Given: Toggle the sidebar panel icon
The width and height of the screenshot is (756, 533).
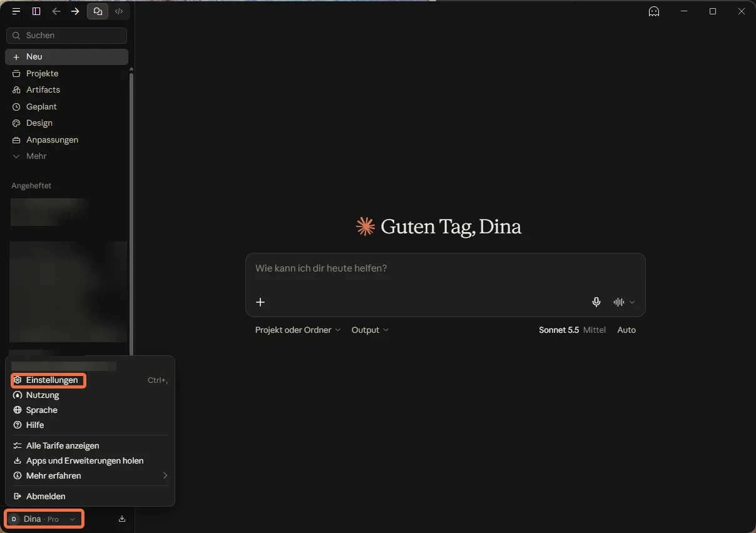Looking at the screenshot, I should coord(36,11).
